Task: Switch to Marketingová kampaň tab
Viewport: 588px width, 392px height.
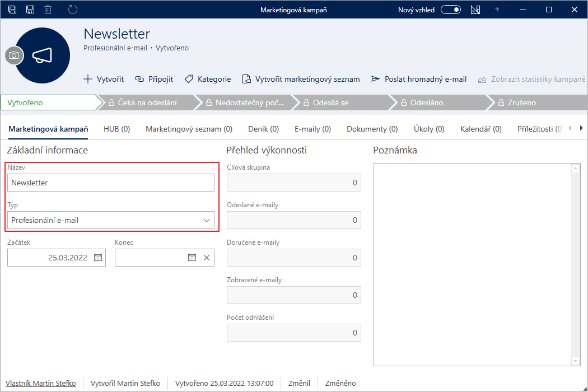Action: (x=48, y=129)
